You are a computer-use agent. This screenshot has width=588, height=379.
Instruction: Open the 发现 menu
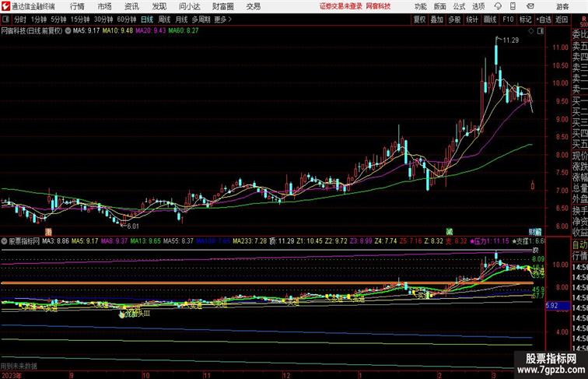[159, 6]
